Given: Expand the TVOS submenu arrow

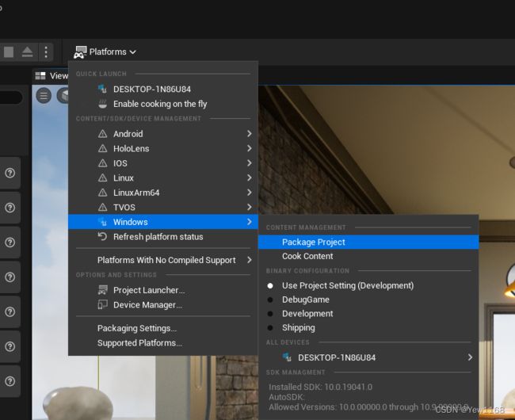Looking at the screenshot, I should (250, 207).
